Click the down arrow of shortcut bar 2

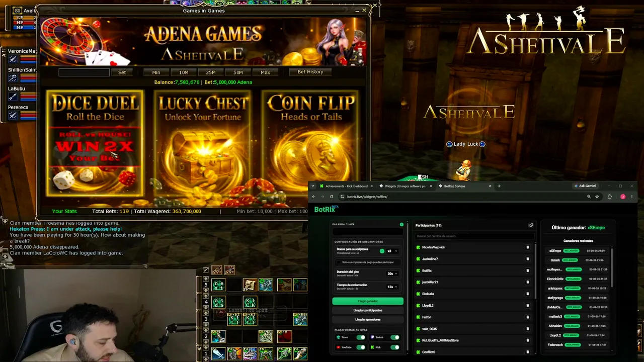(206, 341)
